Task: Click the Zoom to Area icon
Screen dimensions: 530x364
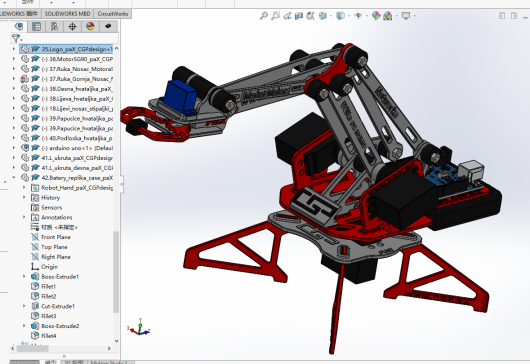Action: (275, 16)
